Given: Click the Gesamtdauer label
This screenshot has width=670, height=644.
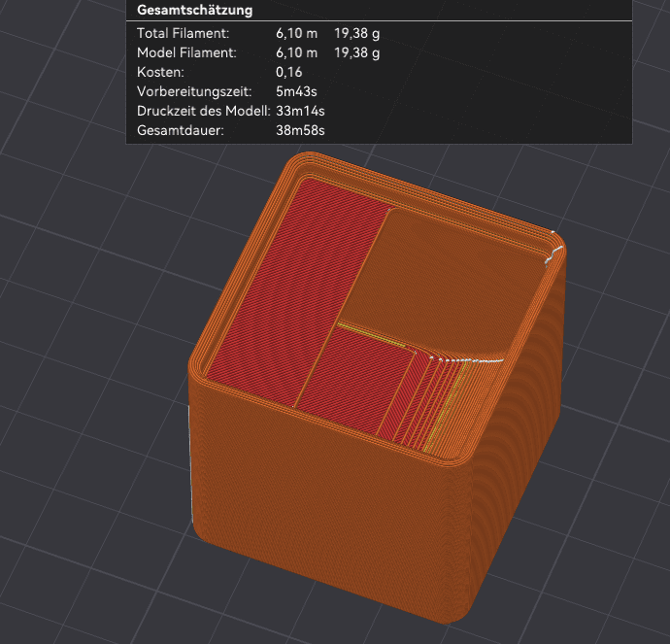Looking at the screenshot, I should tap(181, 130).
